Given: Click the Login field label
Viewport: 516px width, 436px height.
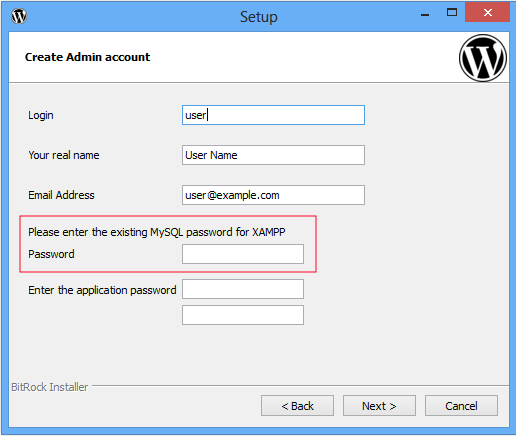Looking at the screenshot, I should [41, 115].
